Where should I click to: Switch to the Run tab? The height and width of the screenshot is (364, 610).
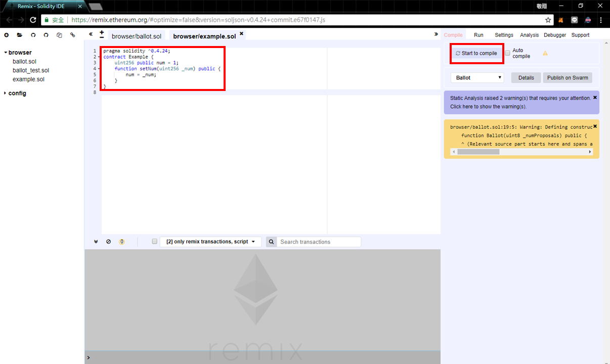coord(478,35)
